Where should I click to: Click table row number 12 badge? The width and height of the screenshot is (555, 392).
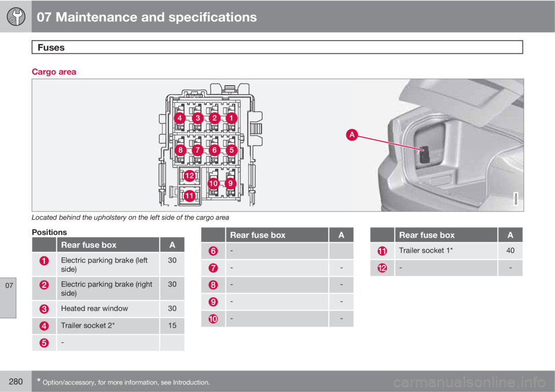[382, 268]
